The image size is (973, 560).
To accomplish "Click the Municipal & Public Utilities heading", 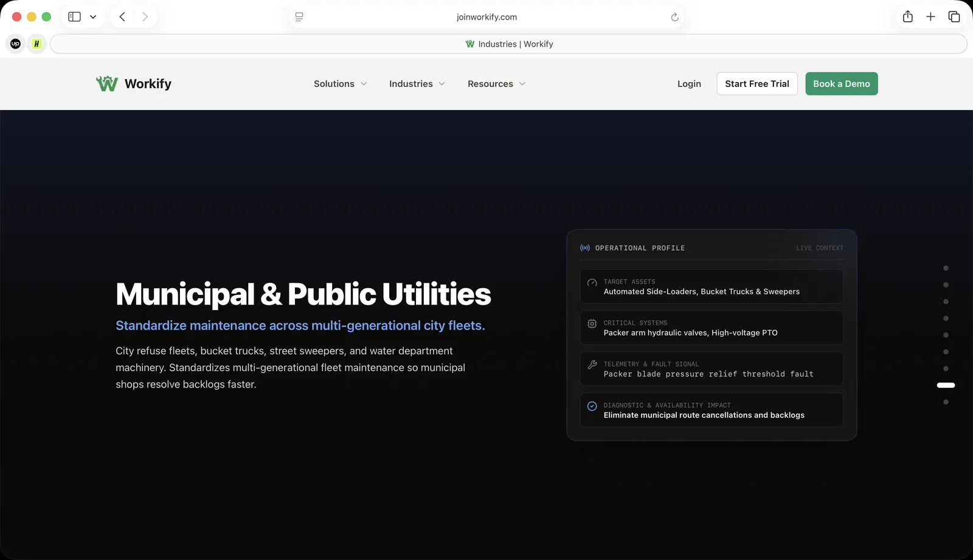I will tap(303, 294).
